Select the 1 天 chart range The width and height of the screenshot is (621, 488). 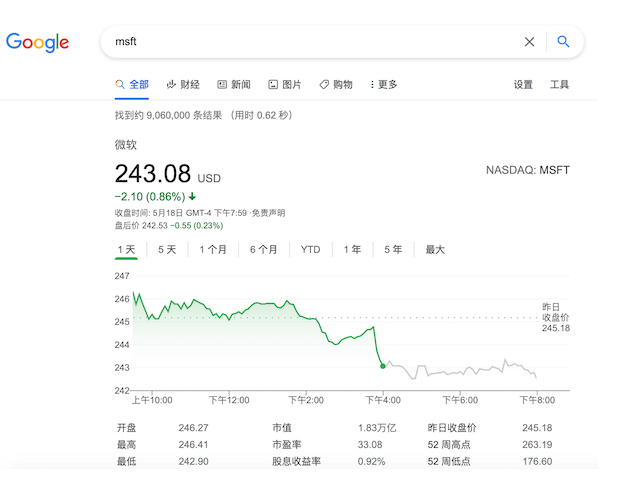tap(126, 250)
